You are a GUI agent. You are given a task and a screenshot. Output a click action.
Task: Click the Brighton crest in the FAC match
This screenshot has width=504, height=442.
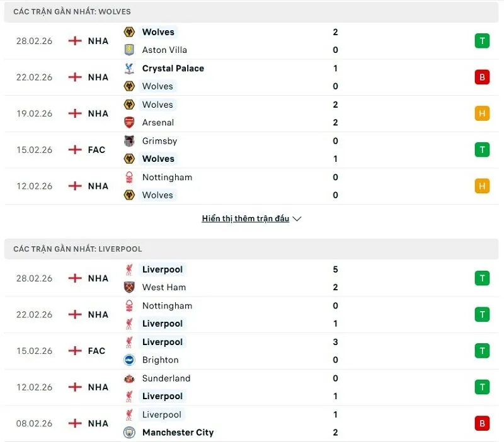[x=130, y=360]
